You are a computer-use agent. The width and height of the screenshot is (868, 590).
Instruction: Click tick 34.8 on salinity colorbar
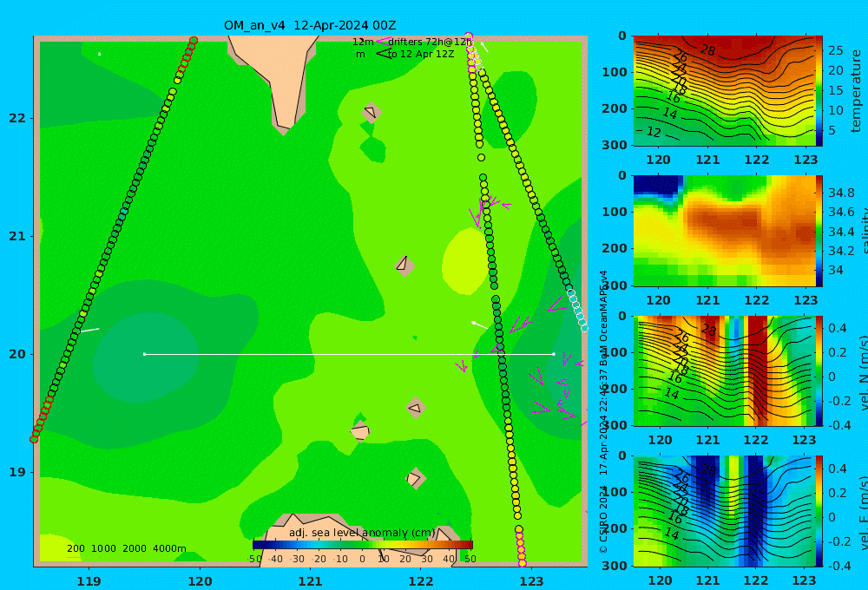point(841,193)
